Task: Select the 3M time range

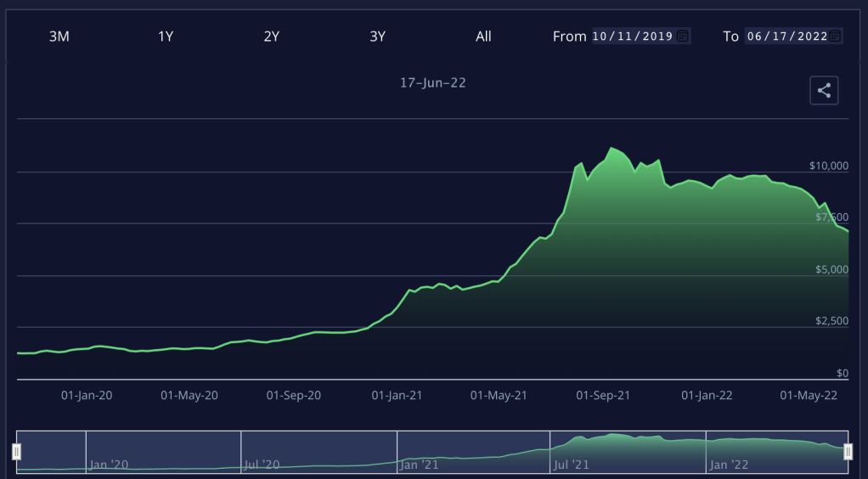Action: (x=59, y=37)
